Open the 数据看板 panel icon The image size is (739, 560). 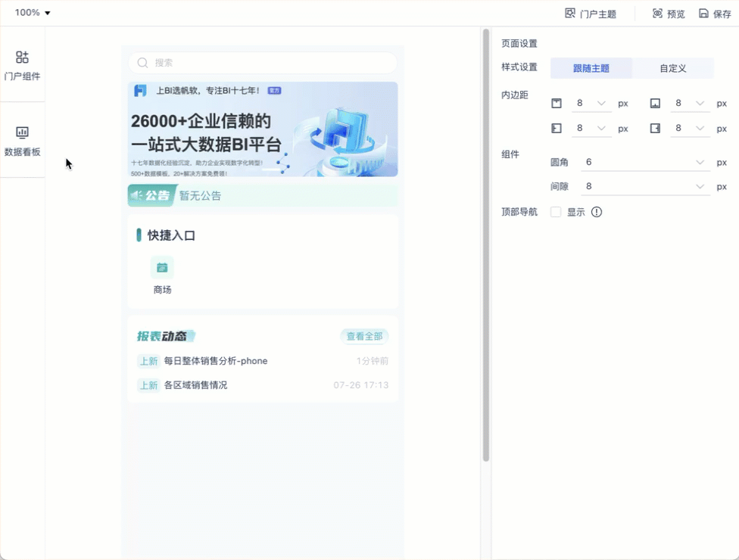tap(22, 132)
